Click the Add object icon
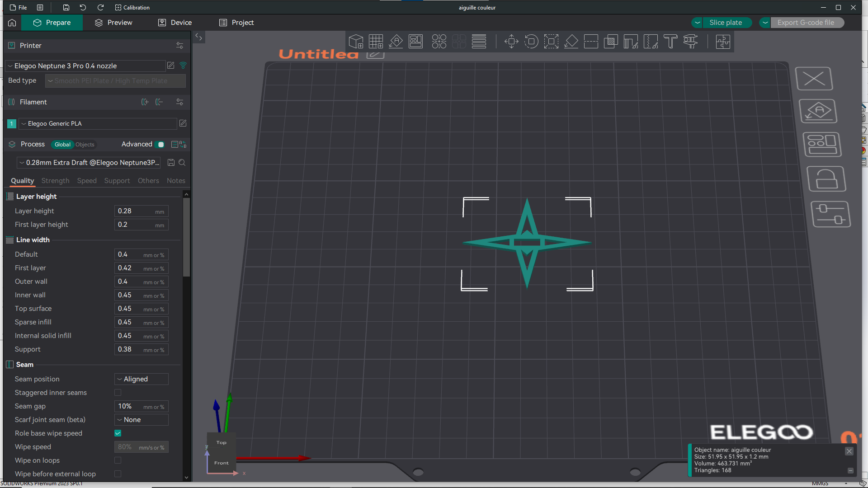Viewport: 868px width, 488px height. [356, 41]
